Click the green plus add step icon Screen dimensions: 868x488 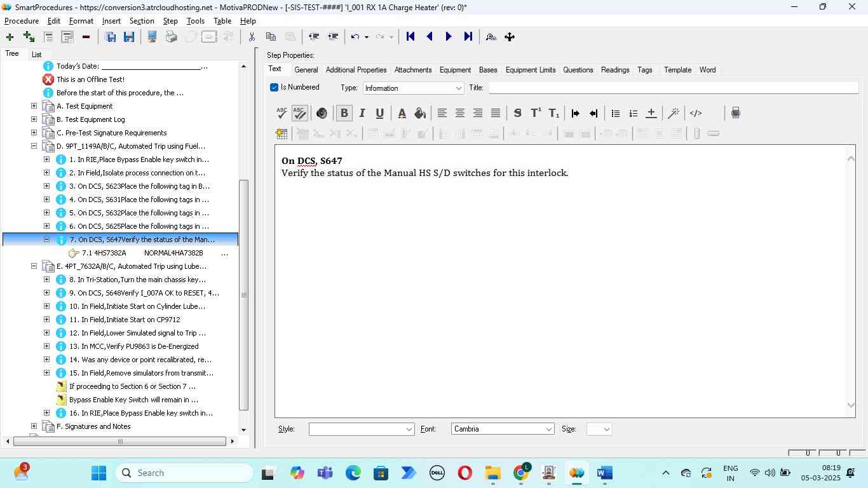click(10, 37)
